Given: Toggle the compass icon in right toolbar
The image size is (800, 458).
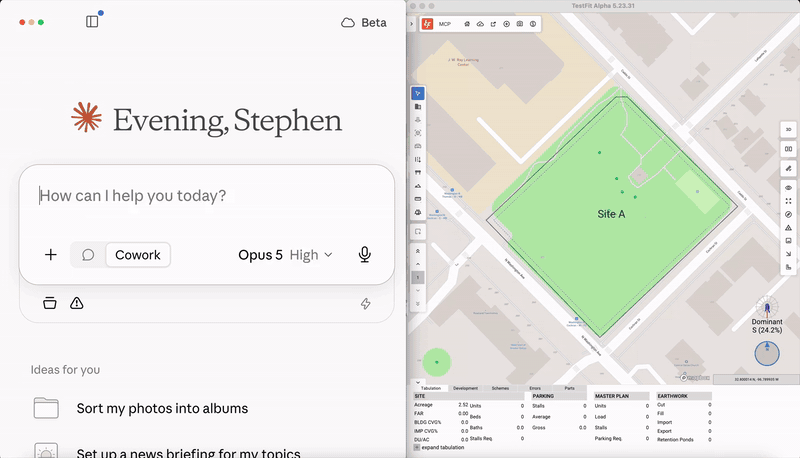Looking at the screenshot, I should pos(788,214).
